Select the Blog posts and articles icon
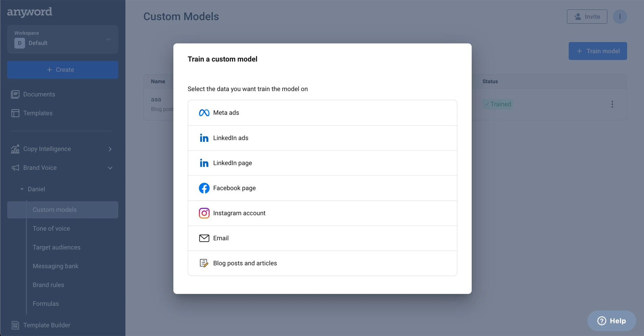This screenshot has height=336, width=644. pos(204,263)
